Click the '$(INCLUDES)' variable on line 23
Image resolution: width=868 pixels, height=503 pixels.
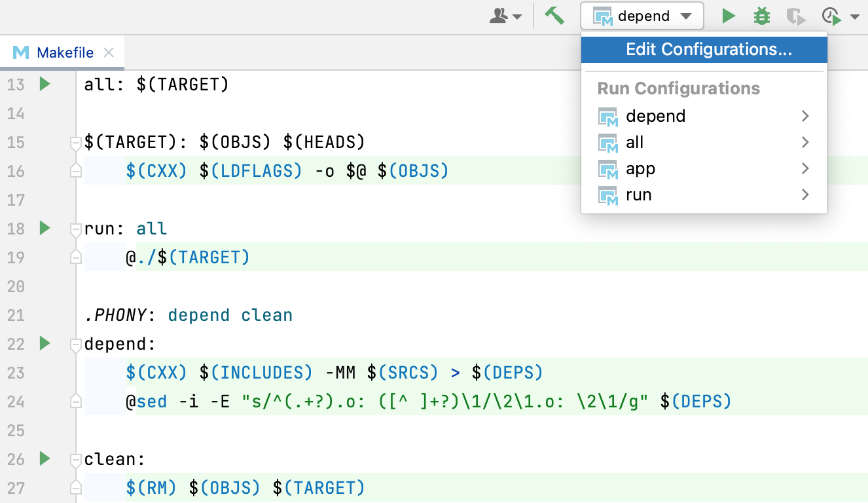[x=257, y=373]
